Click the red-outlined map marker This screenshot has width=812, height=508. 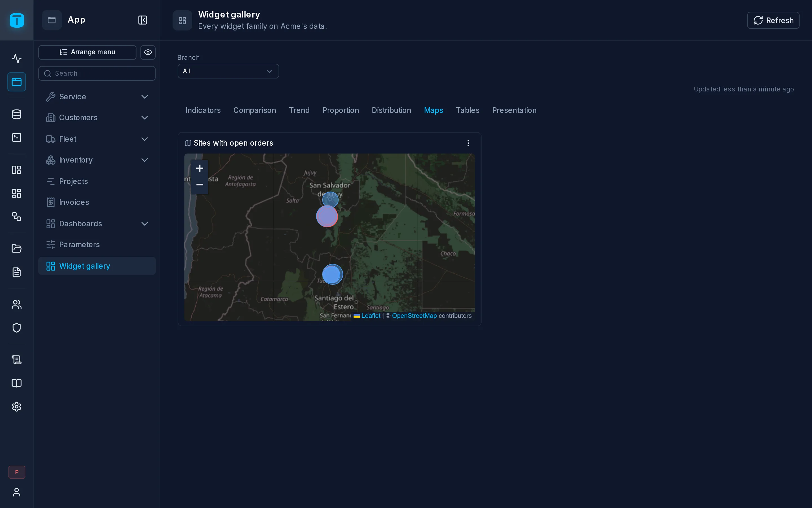[x=327, y=216]
